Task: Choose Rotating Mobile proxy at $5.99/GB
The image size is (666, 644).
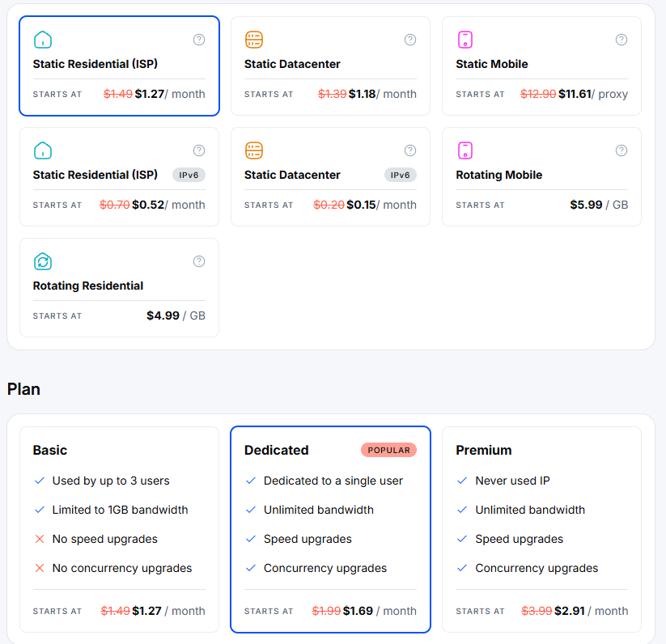Action: (x=541, y=177)
